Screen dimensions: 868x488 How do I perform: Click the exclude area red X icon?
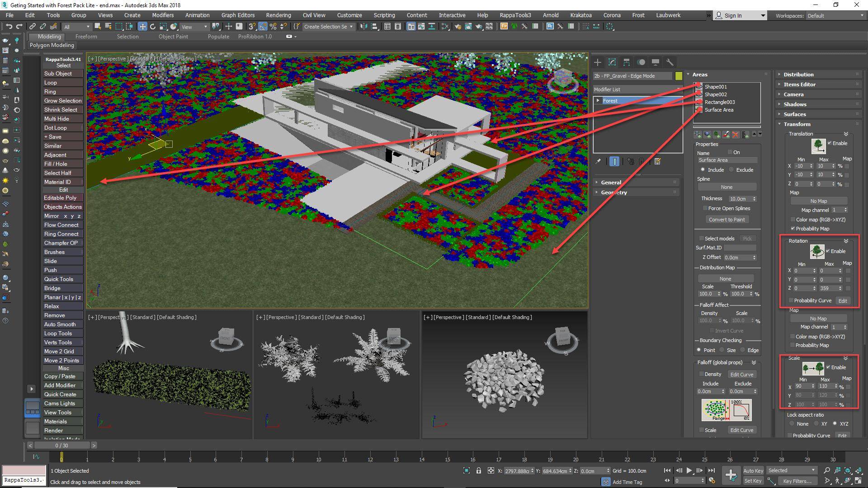[x=736, y=134]
